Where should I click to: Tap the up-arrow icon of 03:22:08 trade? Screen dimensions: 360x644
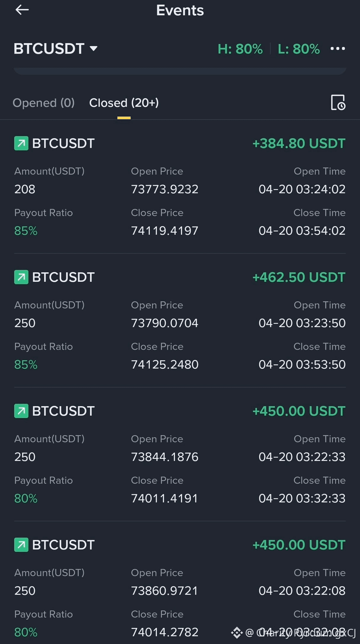coord(21,545)
